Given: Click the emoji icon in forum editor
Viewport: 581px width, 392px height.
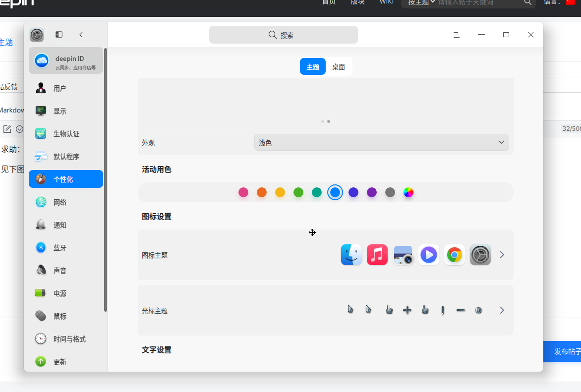Looking at the screenshot, I should tap(20, 129).
